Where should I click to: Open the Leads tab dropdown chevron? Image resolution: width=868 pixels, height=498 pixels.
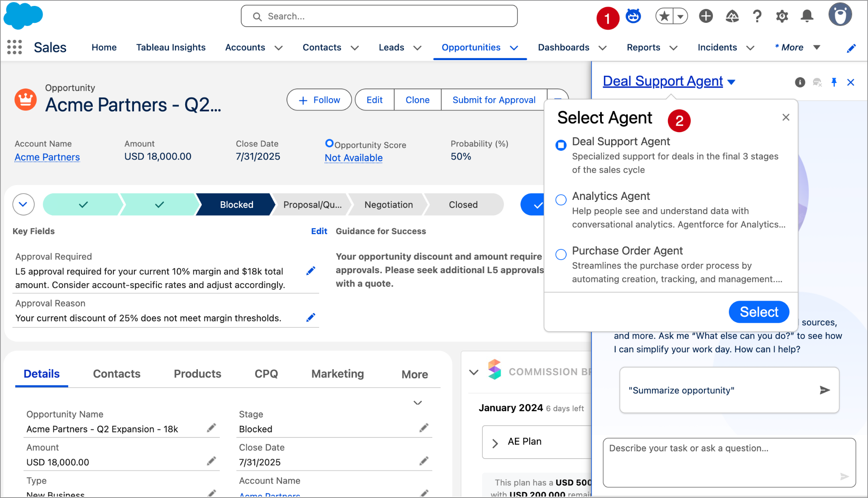(x=417, y=48)
